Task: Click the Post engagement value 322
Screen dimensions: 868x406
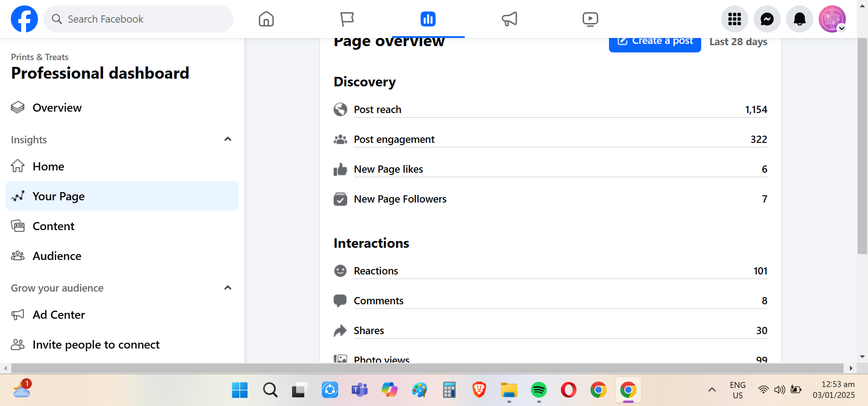Action: point(759,139)
